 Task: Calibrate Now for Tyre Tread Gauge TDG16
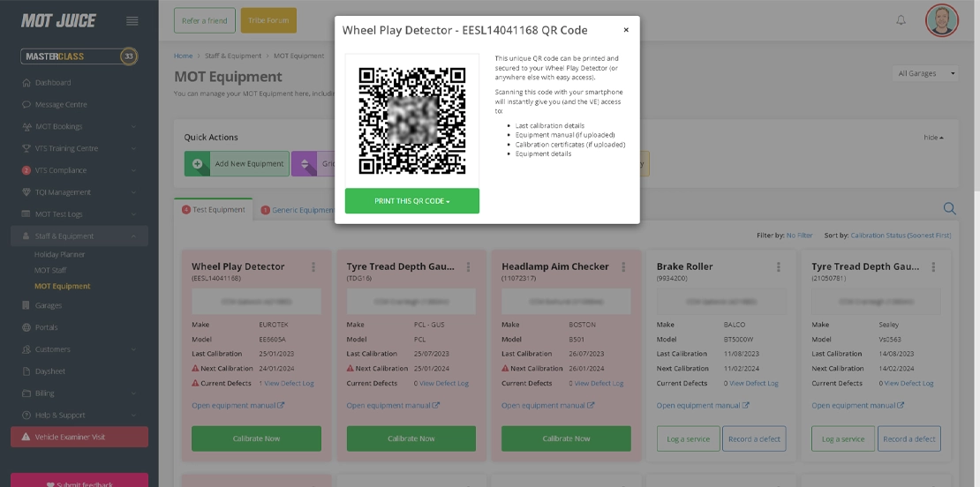(x=411, y=438)
